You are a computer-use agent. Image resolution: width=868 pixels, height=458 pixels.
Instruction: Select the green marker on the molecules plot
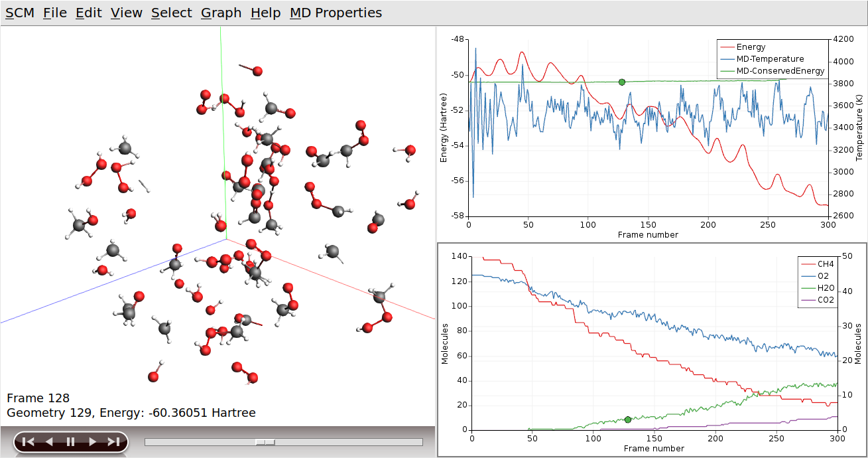point(627,420)
